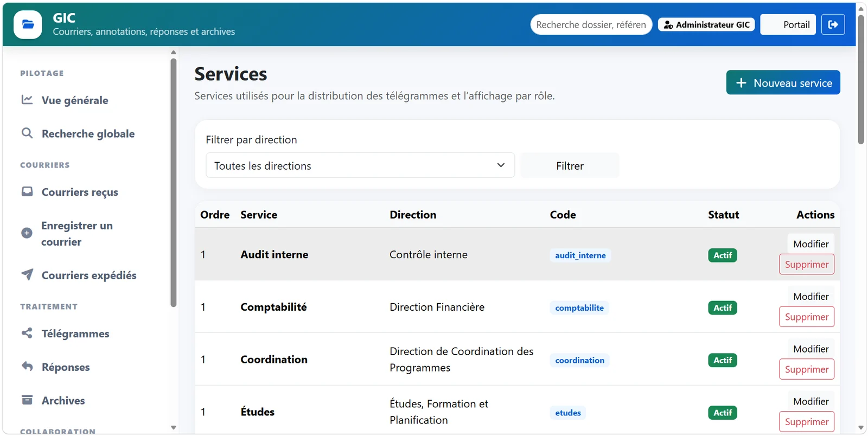Click the Vue générale chart icon
The height and width of the screenshot is (436, 868).
click(27, 100)
